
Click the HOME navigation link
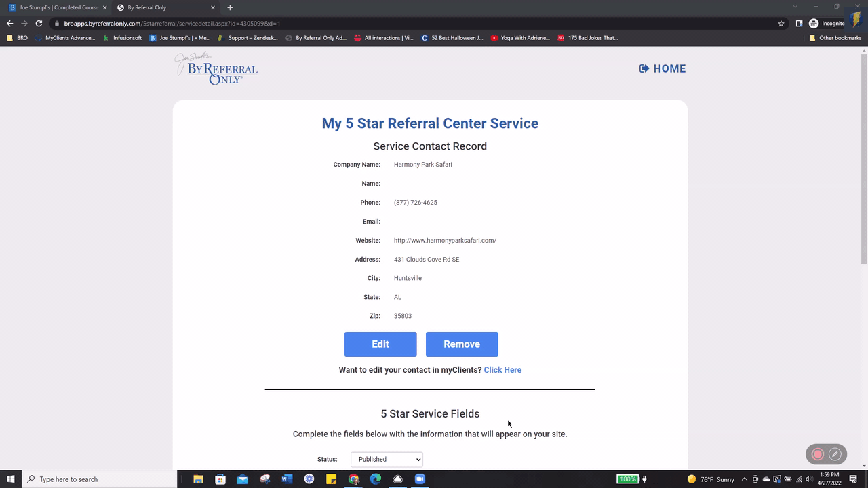click(662, 68)
